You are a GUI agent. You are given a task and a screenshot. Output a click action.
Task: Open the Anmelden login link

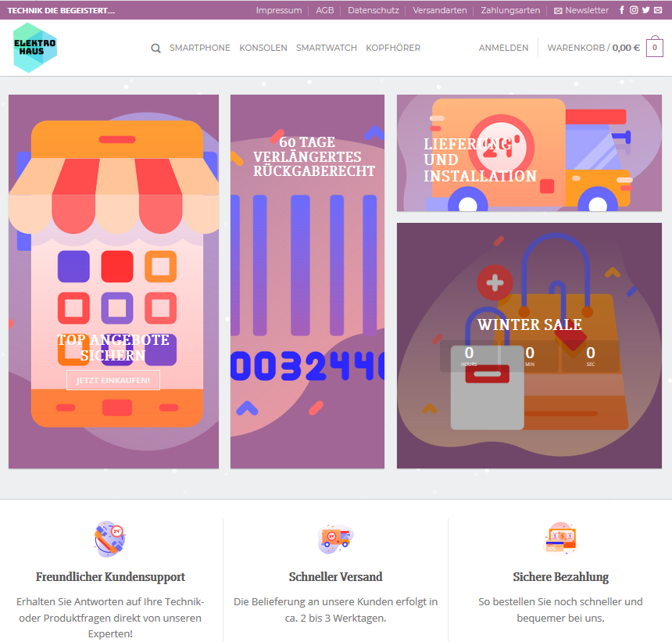pyautogui.click(x=503, y=48)
